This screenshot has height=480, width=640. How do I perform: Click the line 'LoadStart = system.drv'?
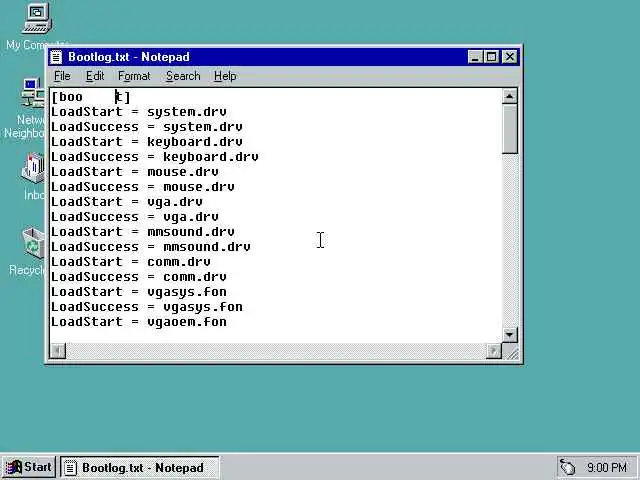click(139, 112)
